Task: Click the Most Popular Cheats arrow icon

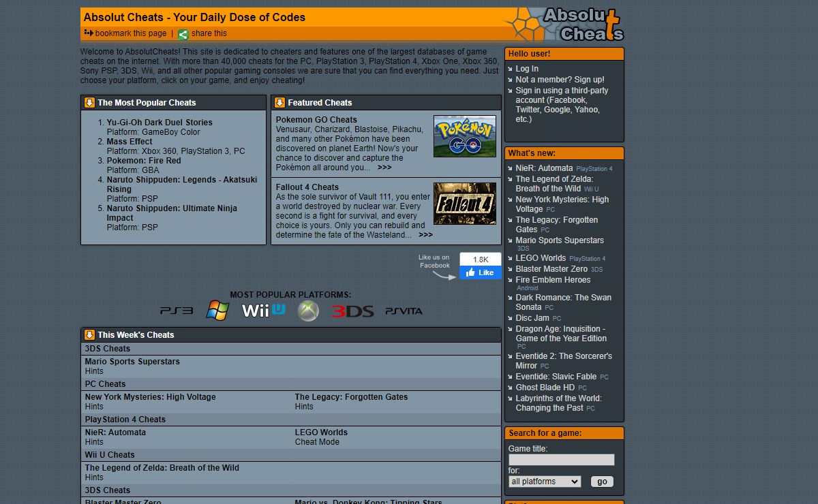Action: [x=89, y=103]
